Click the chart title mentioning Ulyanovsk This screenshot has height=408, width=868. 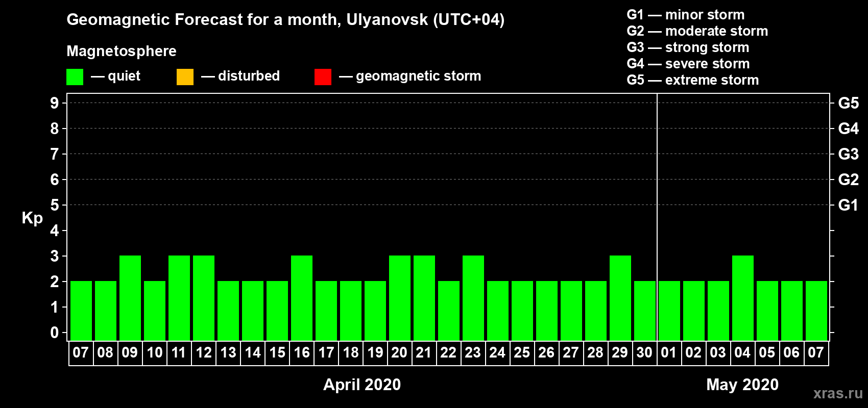tap(285, 20)
